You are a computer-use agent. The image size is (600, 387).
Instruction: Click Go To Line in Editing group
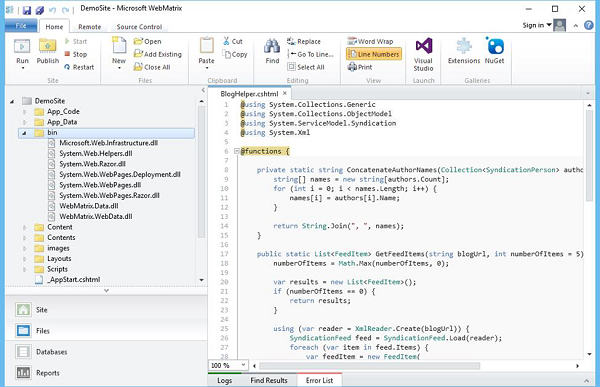(311, 54)
